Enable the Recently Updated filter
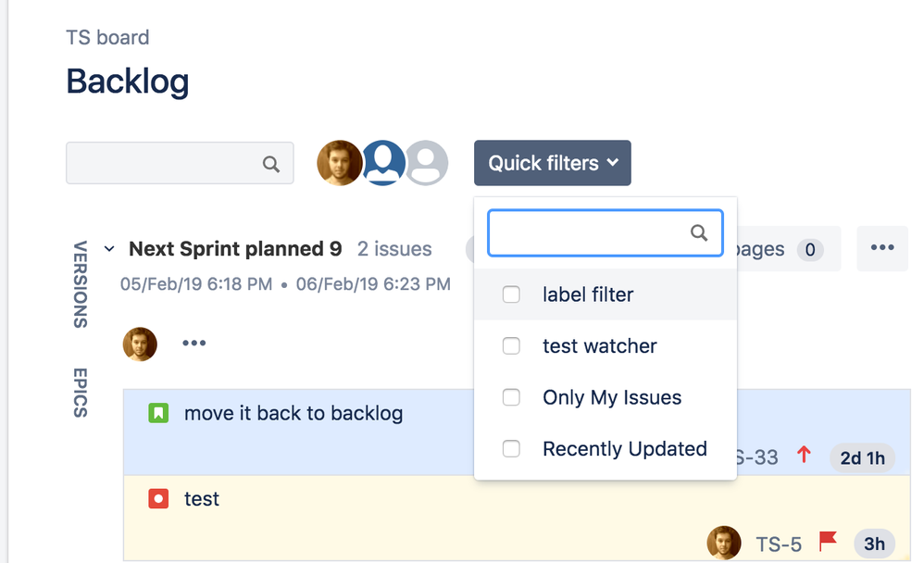The width and height of the screenshot is (924, 563). point(510,448)
